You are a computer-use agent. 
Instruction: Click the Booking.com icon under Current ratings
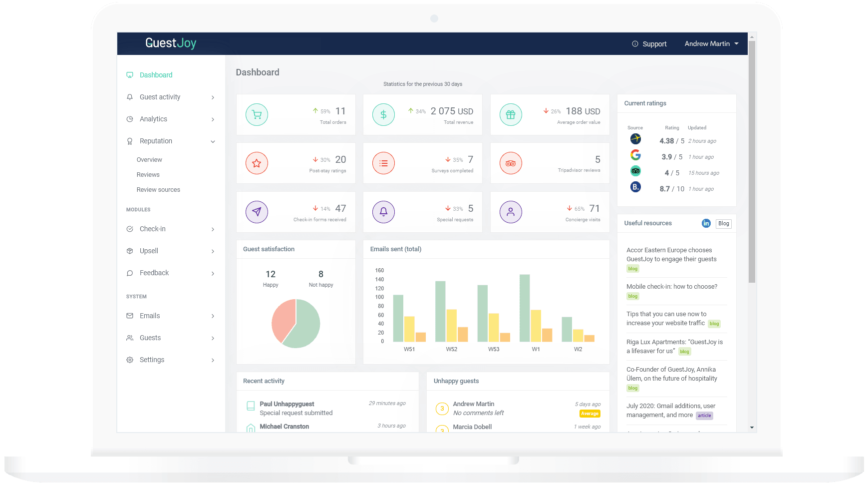tap(635, 187)
